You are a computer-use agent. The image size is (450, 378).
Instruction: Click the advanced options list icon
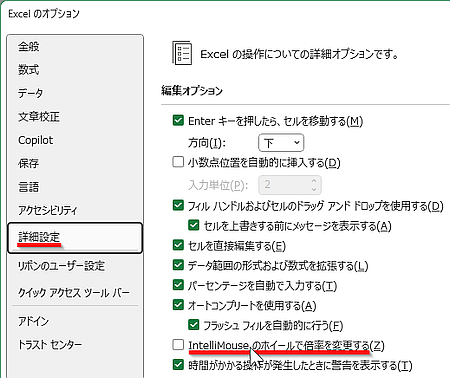click(182, 53)
